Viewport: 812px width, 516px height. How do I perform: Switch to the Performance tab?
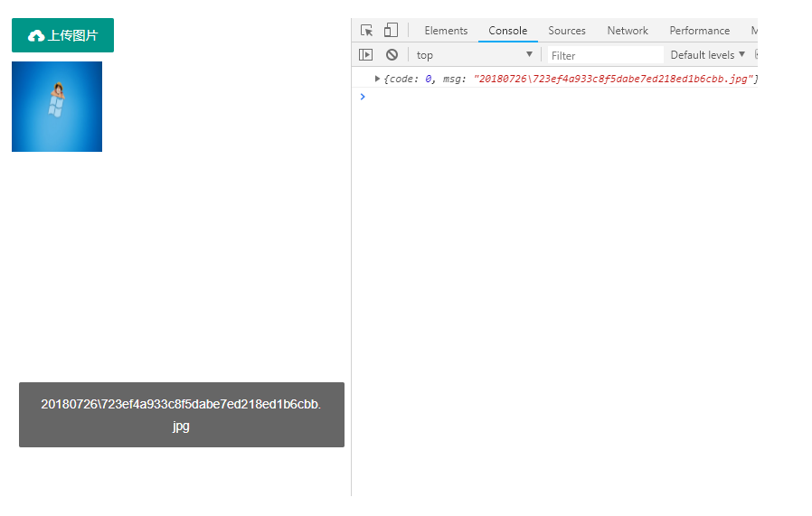700,31
